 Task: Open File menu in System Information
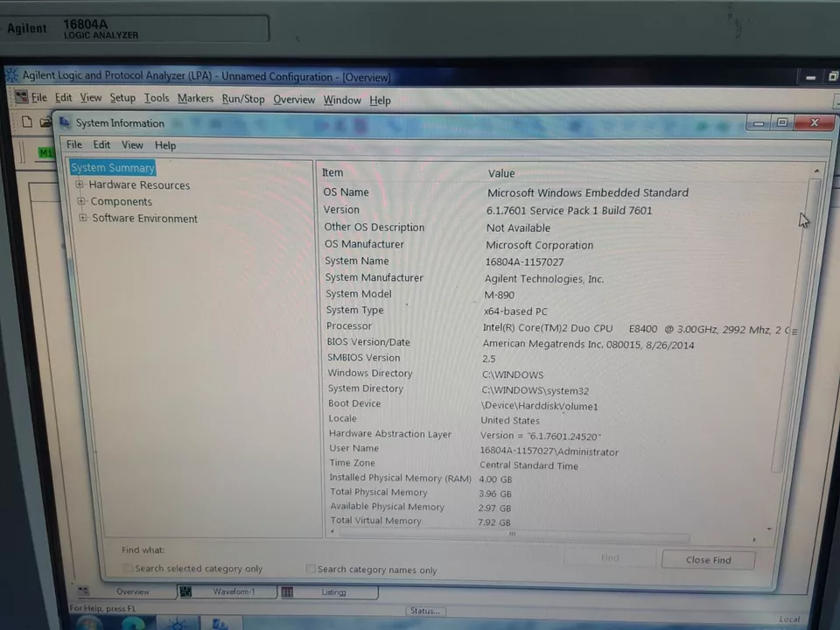[73, 144]
